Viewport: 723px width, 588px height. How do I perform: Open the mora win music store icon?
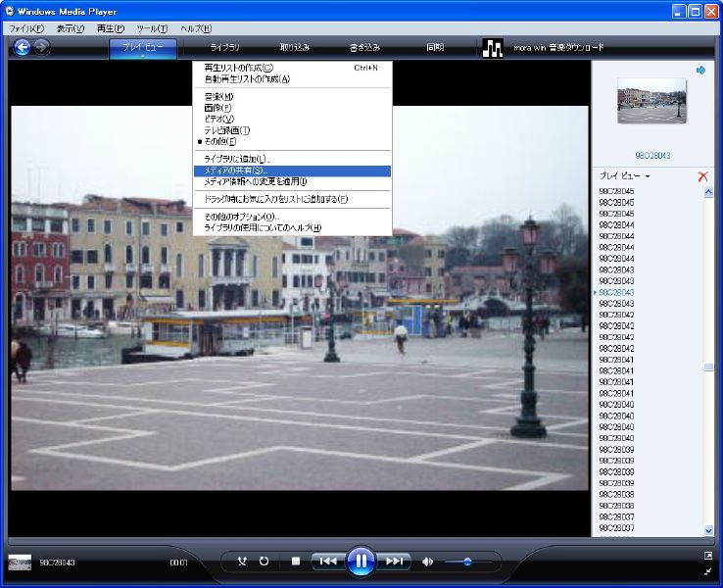493,48
